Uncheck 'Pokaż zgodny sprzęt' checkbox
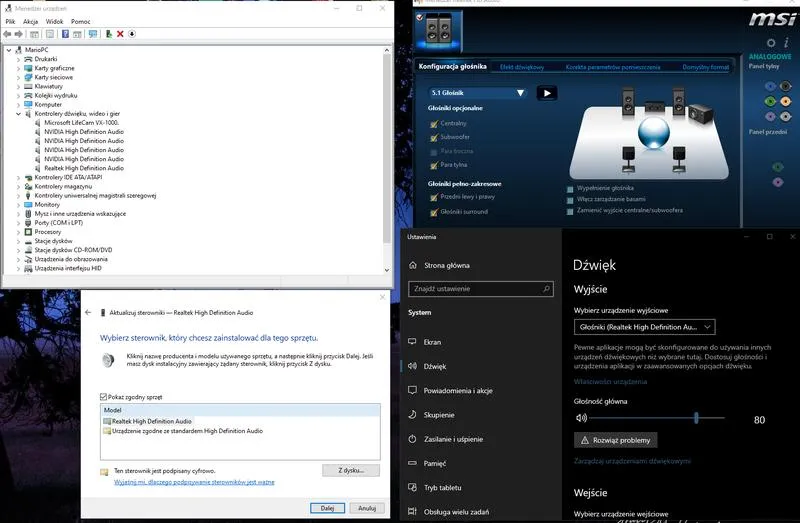This screenshot has height=523, width=800. coord(103,397)
